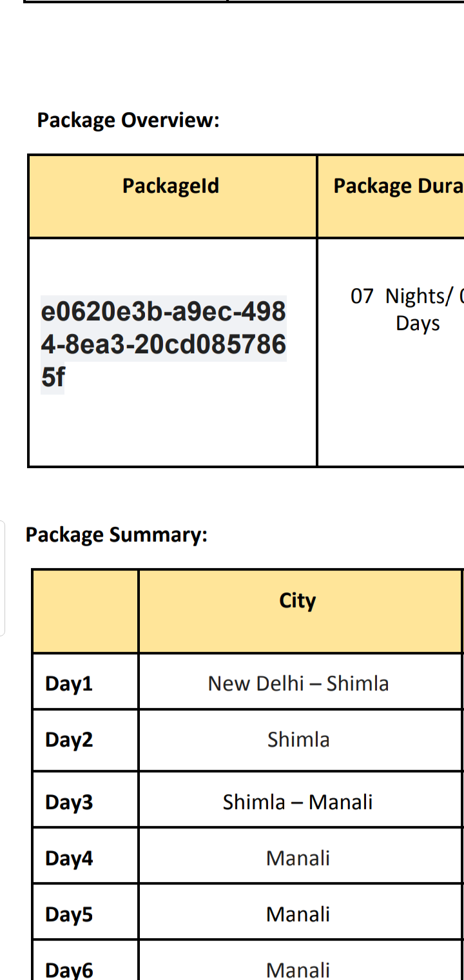The width and height of the screenshot is (464, 980).
Task: Select the Shimla – Manali cell
Action: (x=298, y=802)
